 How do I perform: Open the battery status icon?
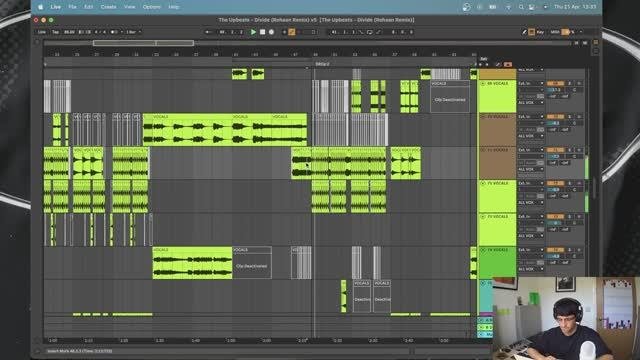tap(493, 7)
